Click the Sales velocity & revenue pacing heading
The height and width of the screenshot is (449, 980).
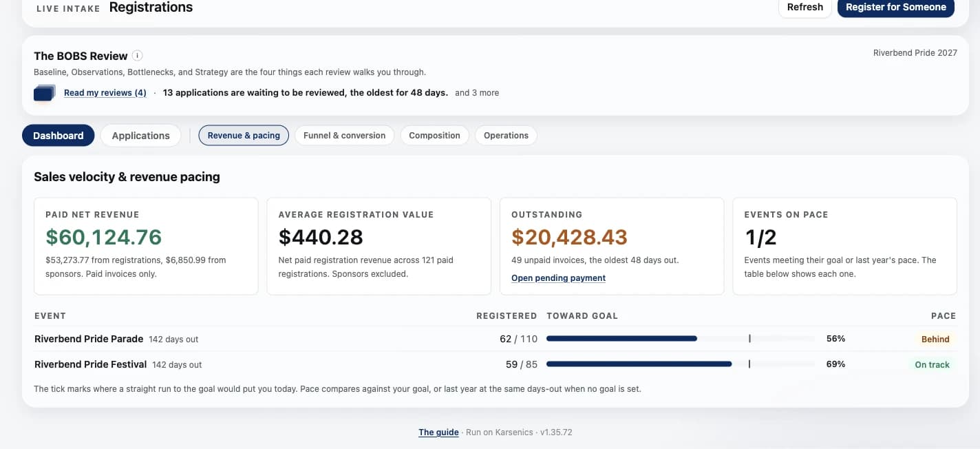(x=127, y=177)
